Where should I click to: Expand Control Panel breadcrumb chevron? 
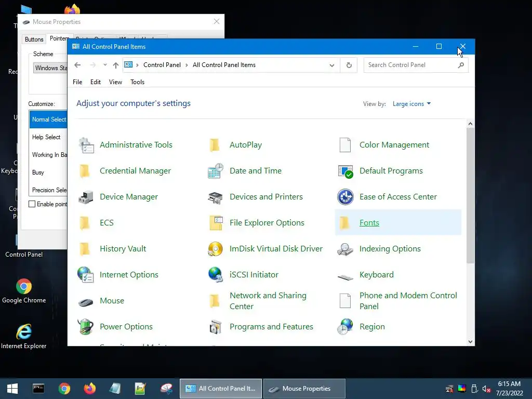point(187,65)
